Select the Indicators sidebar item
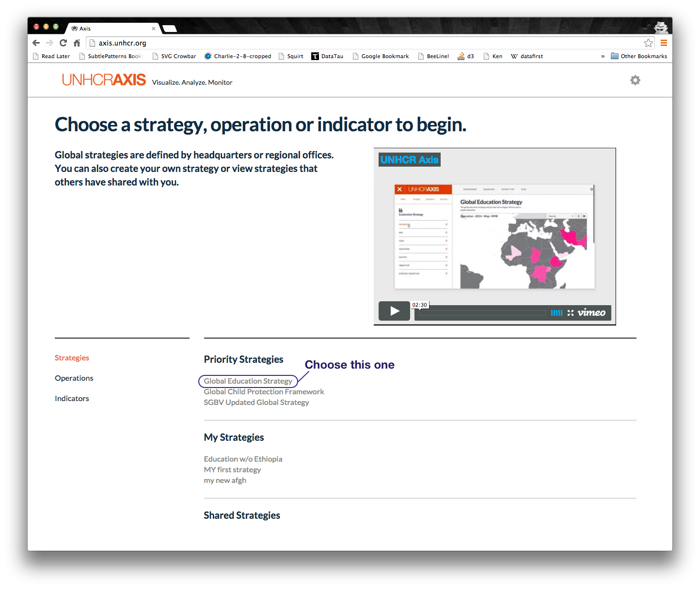The image size is (700, 589). coord(72,398)
